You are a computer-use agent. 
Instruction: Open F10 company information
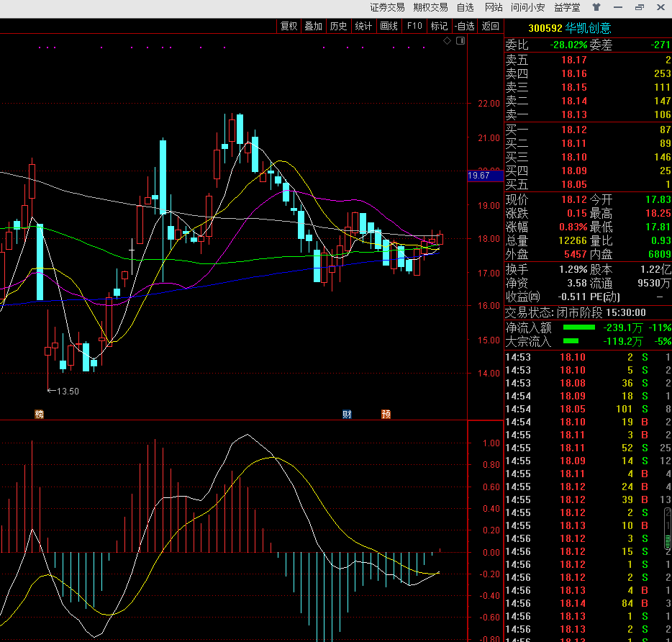pyautogui.click(x=414, y=26)
